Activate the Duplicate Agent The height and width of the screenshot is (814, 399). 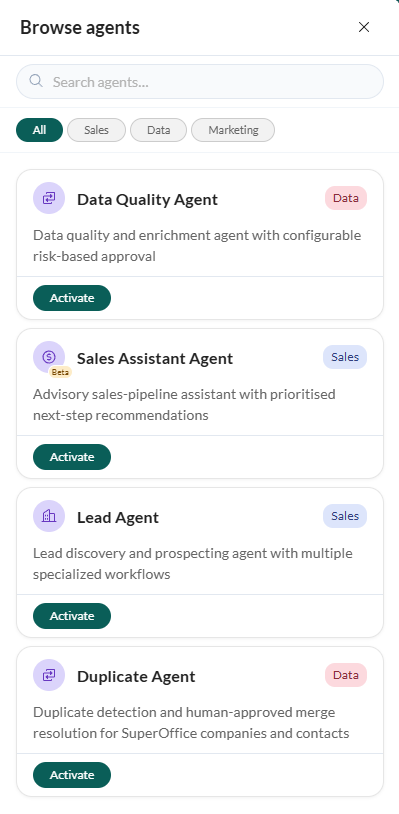(72, 775)
